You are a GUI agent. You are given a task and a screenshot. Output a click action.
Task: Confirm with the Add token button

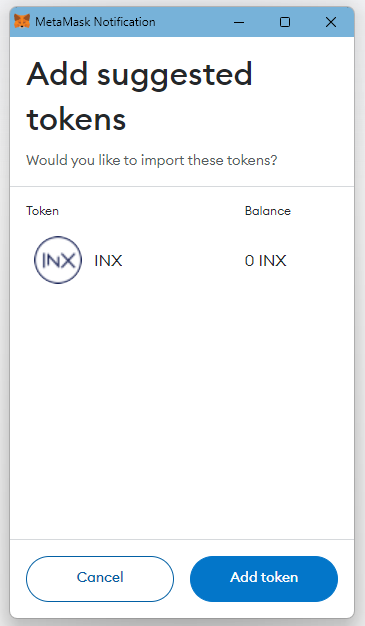coord(264,578)
